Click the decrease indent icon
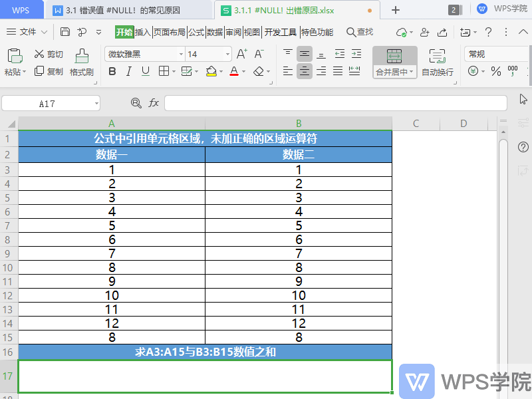This screenshot has width=532, height=399. coord(340,54)
